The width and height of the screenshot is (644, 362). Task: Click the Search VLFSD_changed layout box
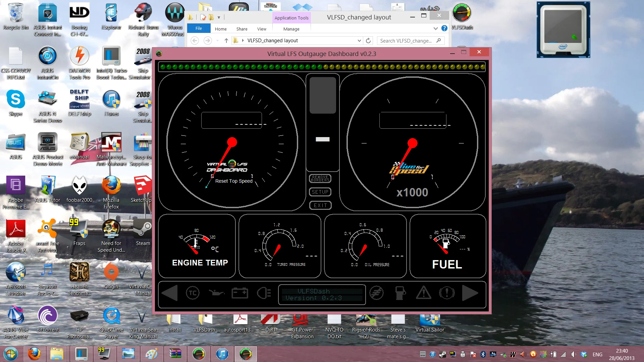pyautogui.click(x=411, y=41)
